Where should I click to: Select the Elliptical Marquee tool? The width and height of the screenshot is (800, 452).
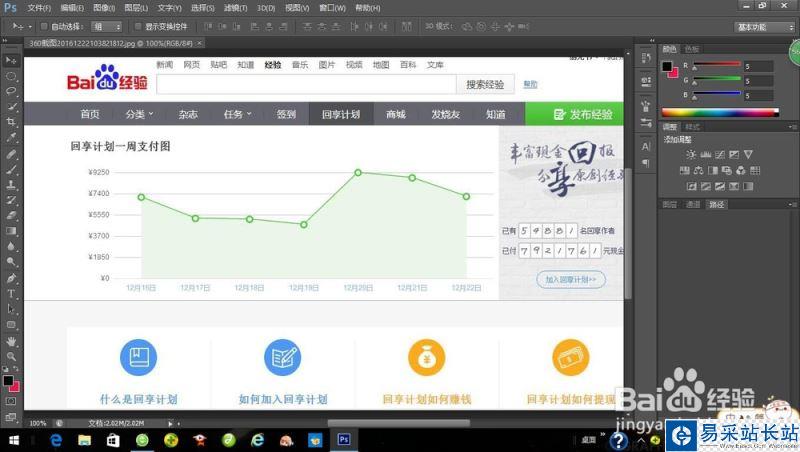pyautogui.click(x=11, y=76)
